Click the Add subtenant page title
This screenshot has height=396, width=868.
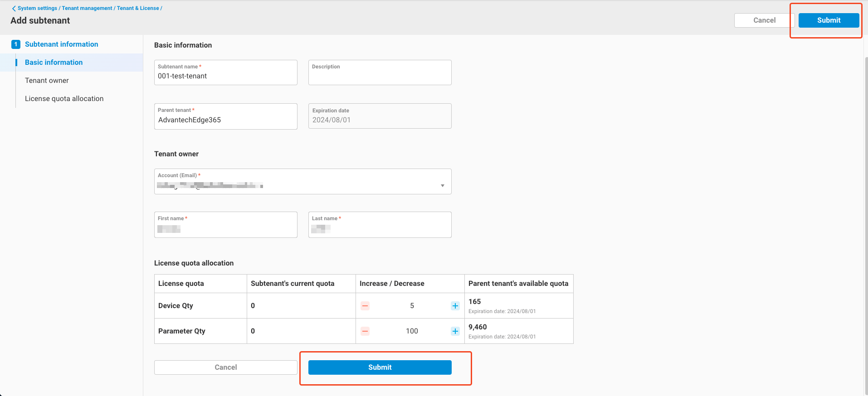(x=40, y=21)
